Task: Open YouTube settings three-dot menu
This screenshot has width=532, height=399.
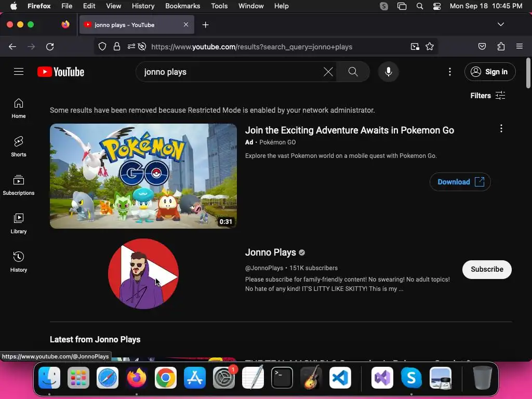Action: point(449,72)
